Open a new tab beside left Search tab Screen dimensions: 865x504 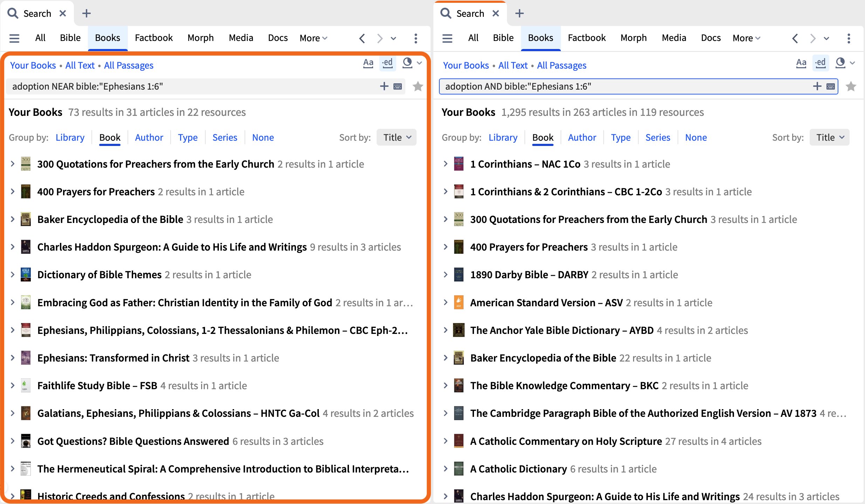click(x=87, y=13)
